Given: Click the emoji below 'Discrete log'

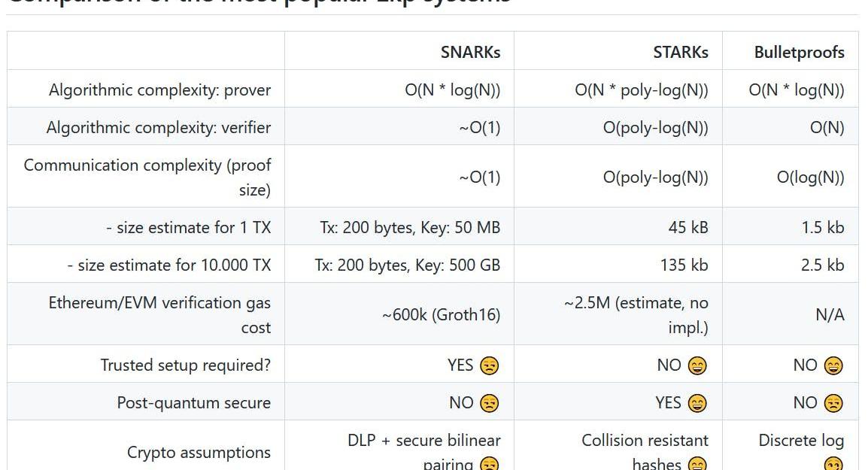Looking at the screenshot, I should click(833, 464).
